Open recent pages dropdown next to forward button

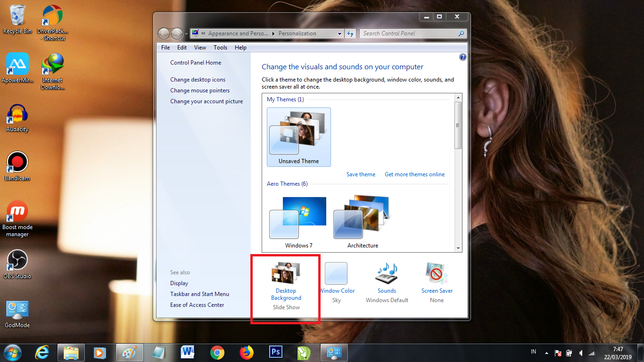[186, 34]
